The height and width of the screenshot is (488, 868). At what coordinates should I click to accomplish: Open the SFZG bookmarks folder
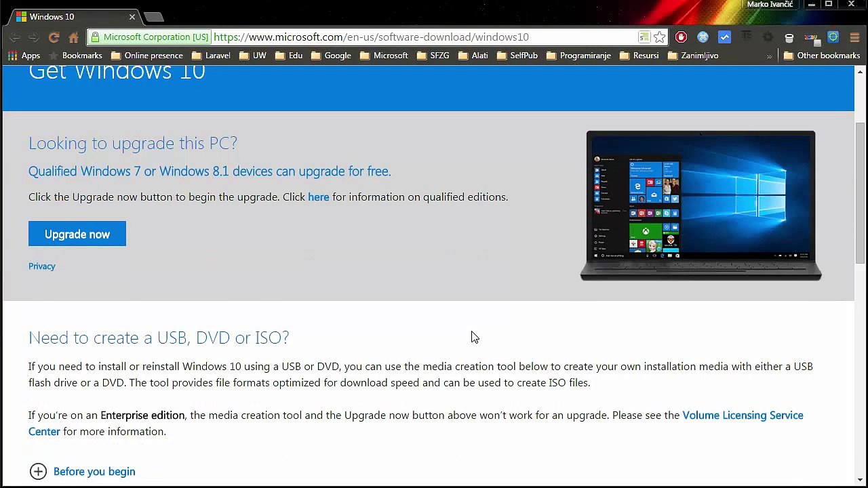point(433,56)
